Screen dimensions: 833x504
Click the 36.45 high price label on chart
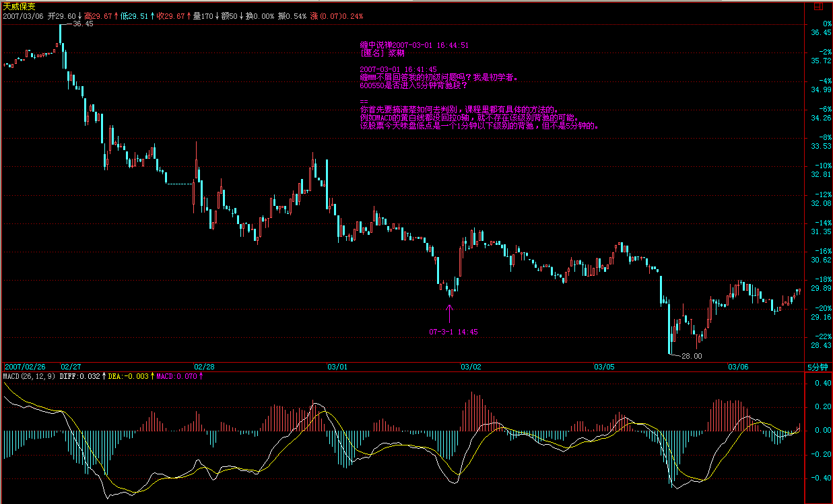[x=83, y=24]
